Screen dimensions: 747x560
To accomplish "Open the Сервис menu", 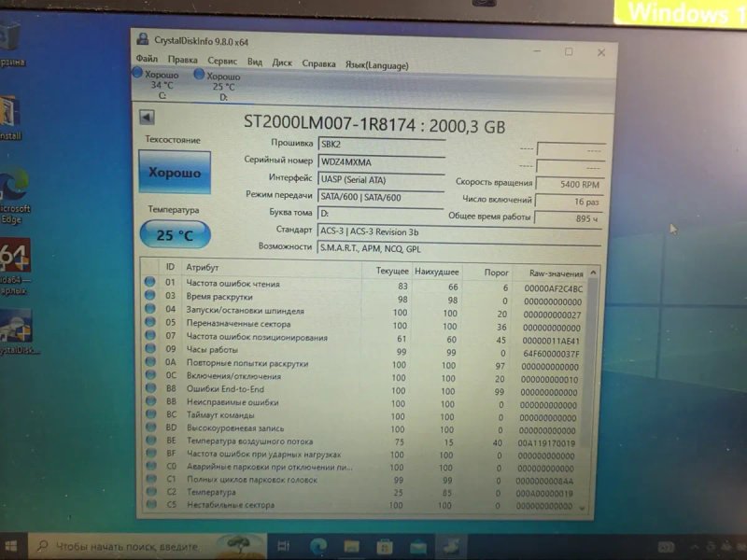I will point(222,61).
